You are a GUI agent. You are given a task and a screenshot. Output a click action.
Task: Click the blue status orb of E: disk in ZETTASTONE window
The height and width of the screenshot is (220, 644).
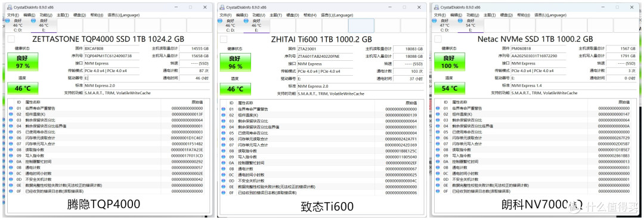pyautogui.click(x=33, y=20)
